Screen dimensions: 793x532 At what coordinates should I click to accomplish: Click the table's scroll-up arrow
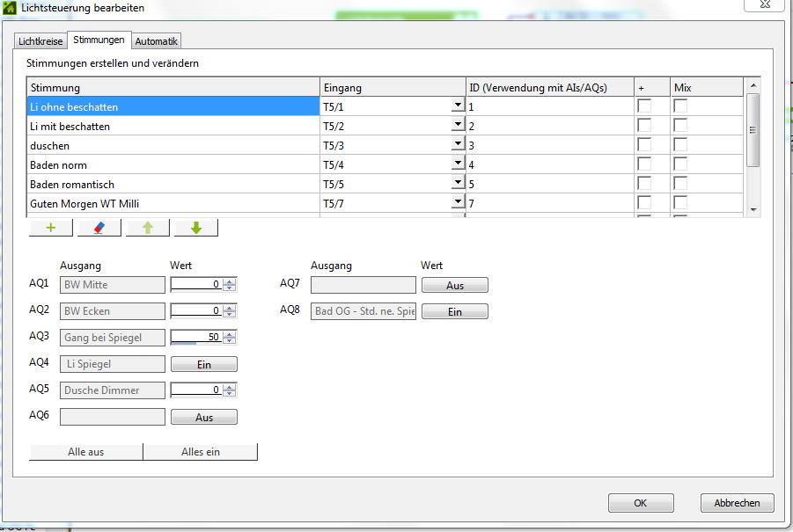tap(753, 85)
